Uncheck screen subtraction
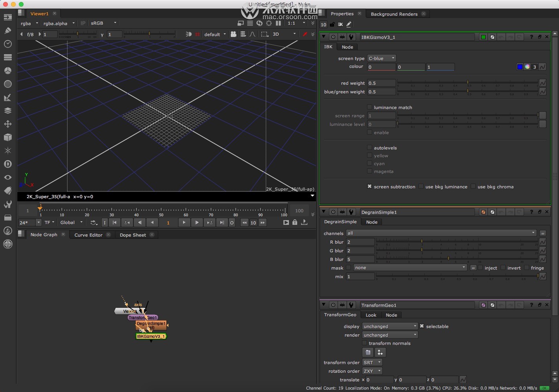 click(x=369, y=186)
